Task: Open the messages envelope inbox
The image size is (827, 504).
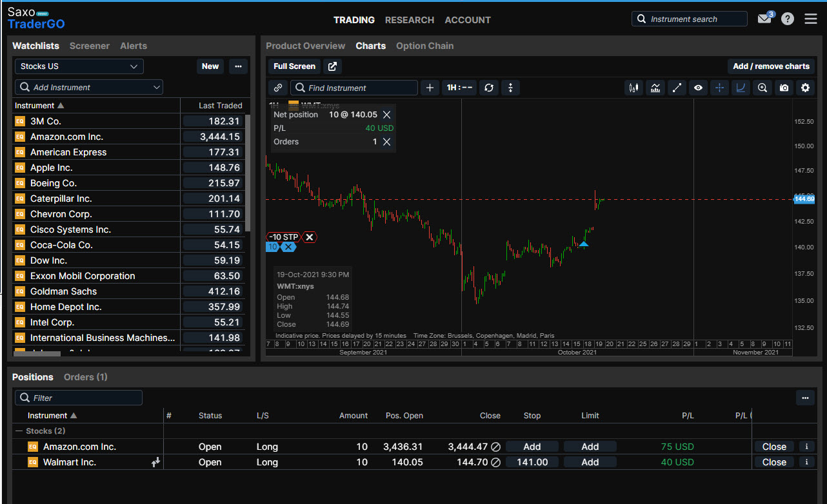Action: 764,19
